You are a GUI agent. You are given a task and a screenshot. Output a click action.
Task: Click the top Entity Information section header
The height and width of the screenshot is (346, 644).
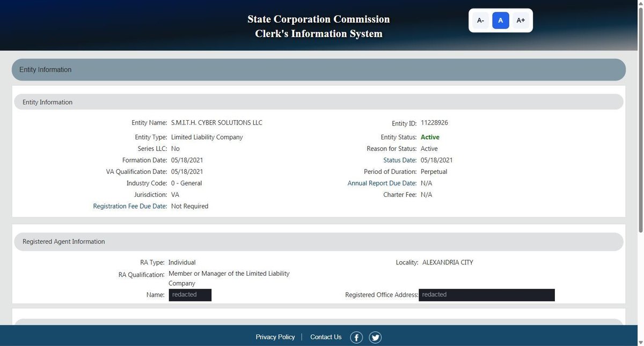tap(319, 70)
